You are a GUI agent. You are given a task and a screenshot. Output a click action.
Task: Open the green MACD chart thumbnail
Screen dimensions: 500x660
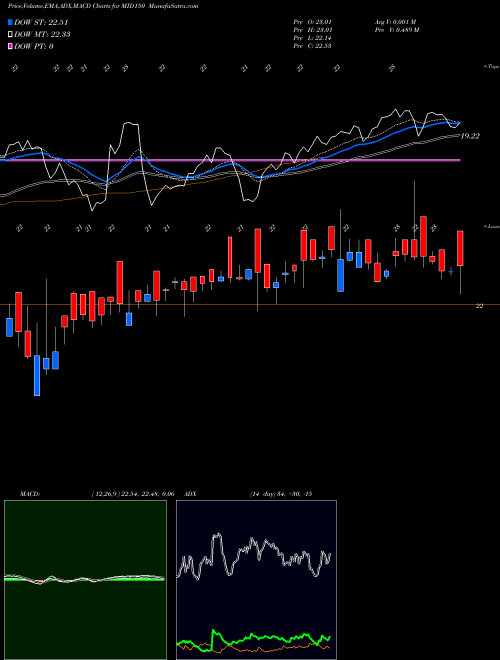85,580
